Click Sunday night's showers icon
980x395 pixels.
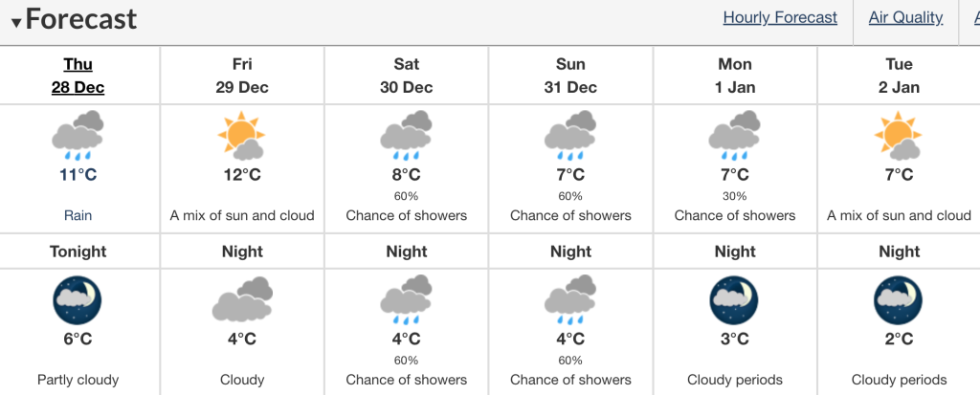pos(570,300)
